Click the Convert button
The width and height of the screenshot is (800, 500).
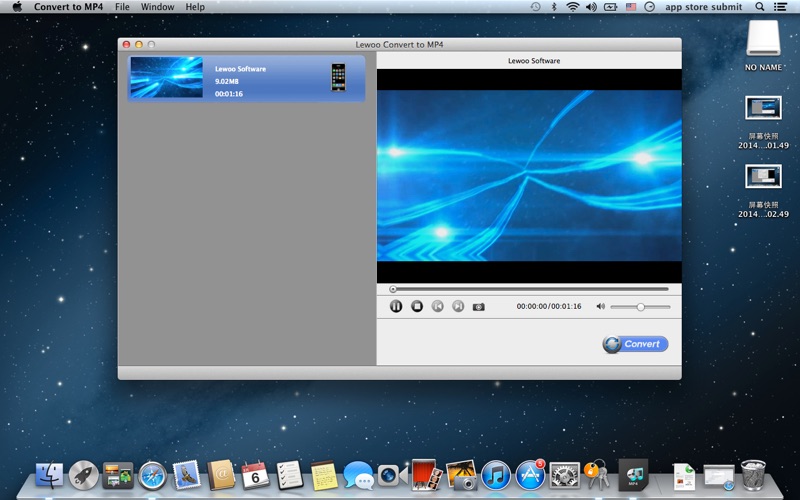(635, 344)
